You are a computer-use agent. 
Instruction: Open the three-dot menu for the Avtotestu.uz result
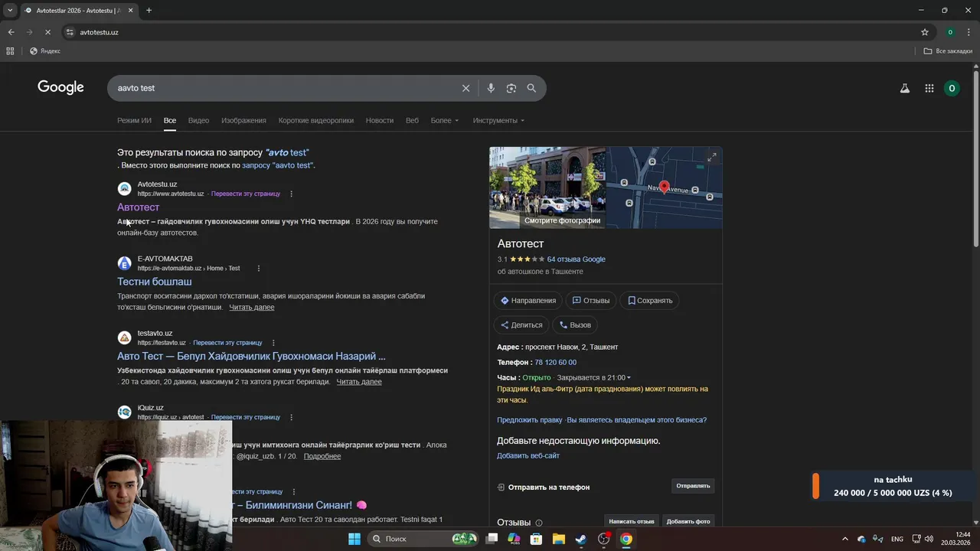click(x=291, y=194)
